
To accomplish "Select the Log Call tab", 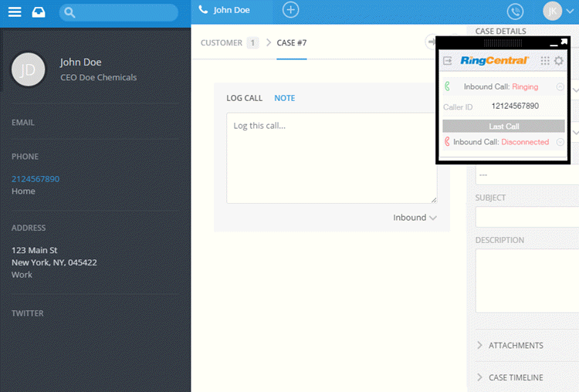I will 244,98.
